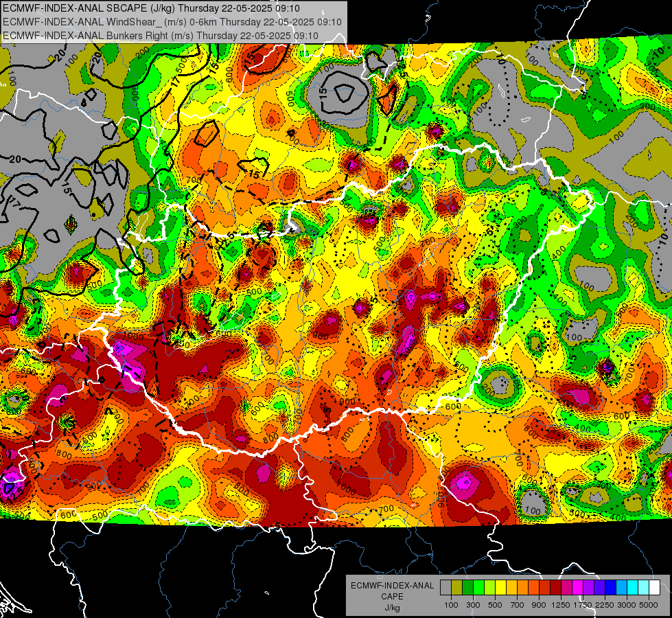Click the 2250 value under the color bar
The width and height of the screenshot is (672, 618).
604,605
